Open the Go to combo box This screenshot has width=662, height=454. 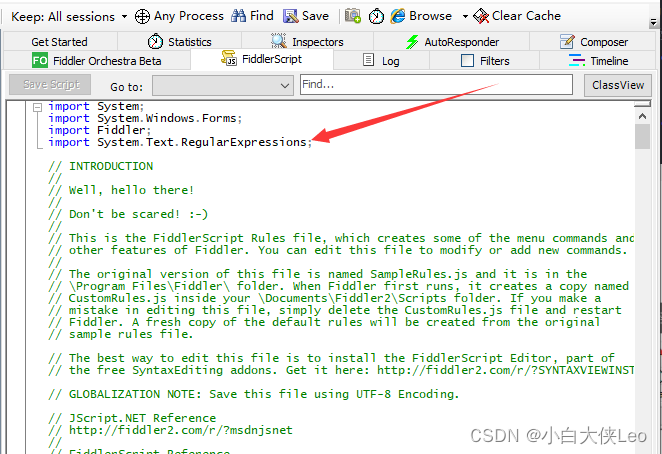(x=223, y=85)
